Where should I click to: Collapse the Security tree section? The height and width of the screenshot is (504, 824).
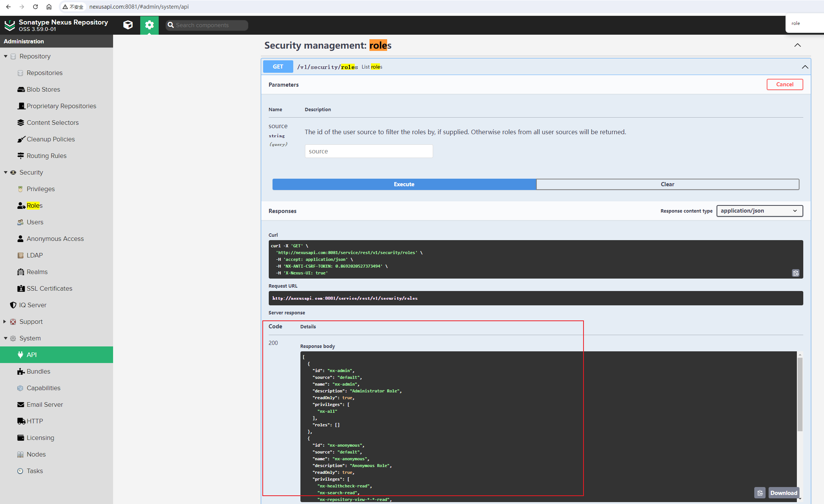click(x=6, y=172)
